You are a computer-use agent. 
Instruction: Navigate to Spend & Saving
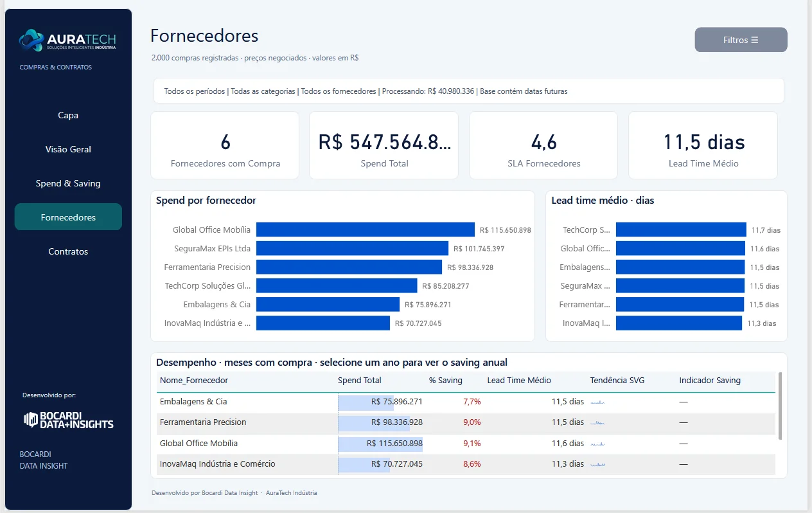(68, 183)
